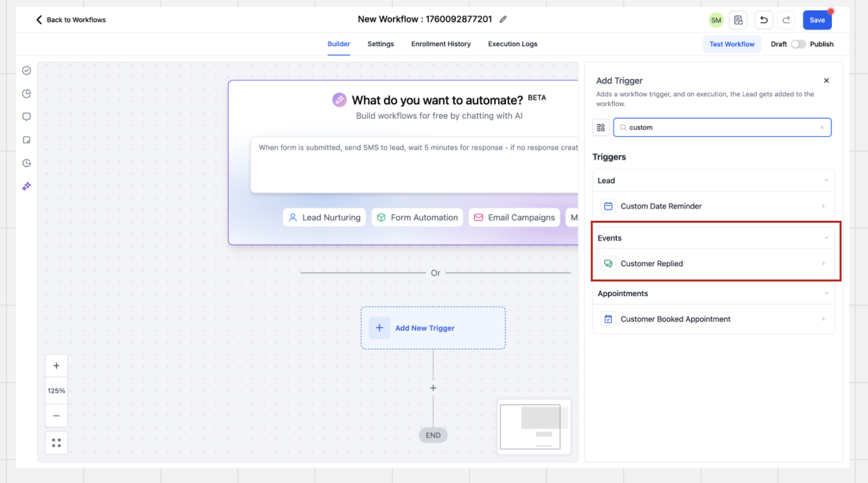The width and height of the screenshot is (868, 483).
Task: Click the Save button
Action: (x=817, y=20)
